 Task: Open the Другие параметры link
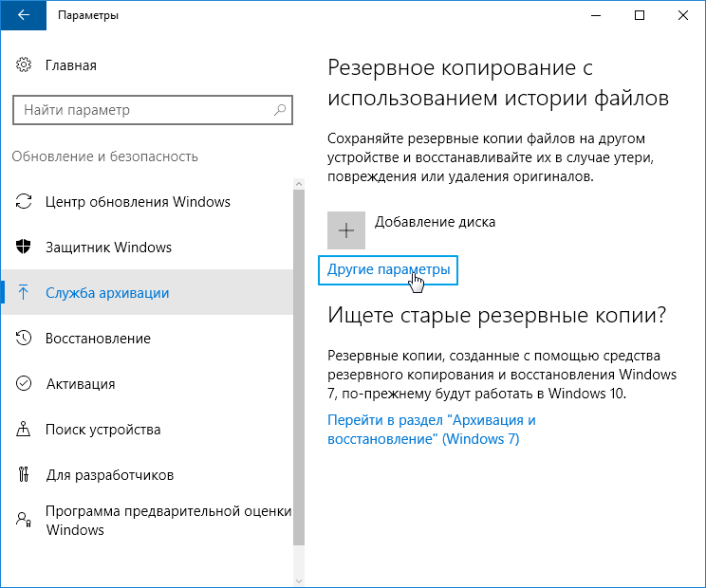coord(387,270)
